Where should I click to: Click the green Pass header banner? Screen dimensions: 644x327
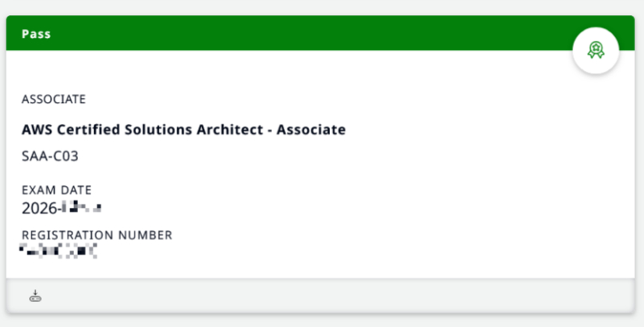320,33
